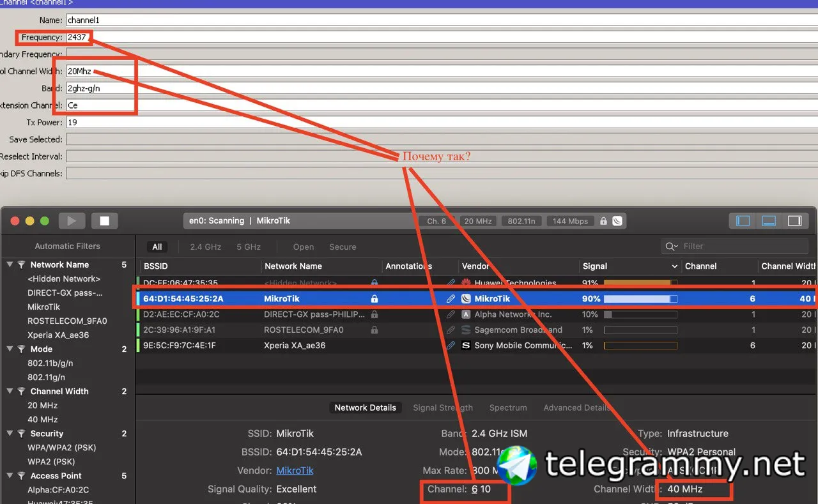The width and height of the screenshot is (818, 504).
Task: Select Xperia XA_ae36 in the sidebar filters
Action: [58, 335]
